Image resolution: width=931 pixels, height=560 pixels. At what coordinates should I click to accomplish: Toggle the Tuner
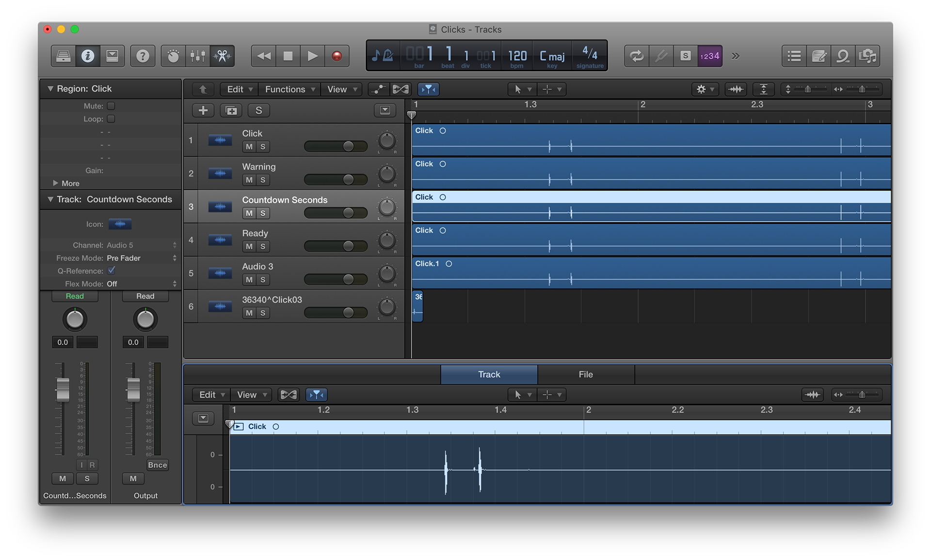click(661, 56)
